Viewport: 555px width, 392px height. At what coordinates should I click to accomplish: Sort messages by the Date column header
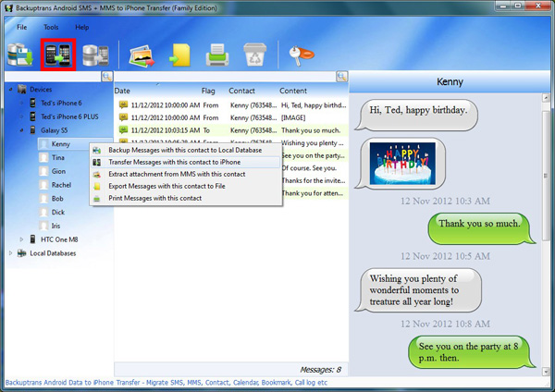[x=122, y=91]
